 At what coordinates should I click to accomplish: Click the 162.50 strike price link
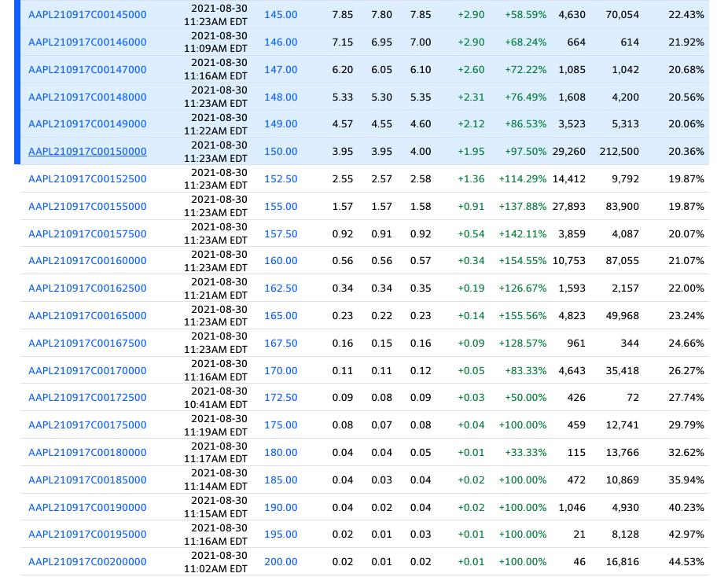tap(281, 288)
